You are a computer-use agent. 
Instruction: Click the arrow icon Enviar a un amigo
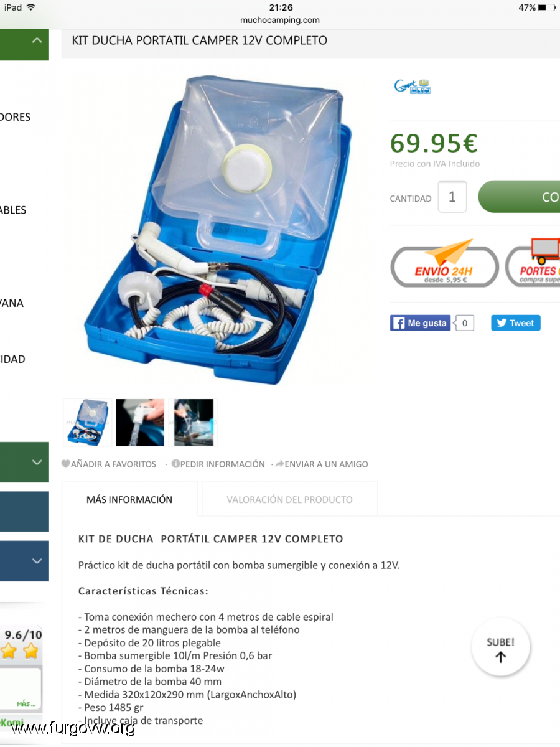coord(279,464)
